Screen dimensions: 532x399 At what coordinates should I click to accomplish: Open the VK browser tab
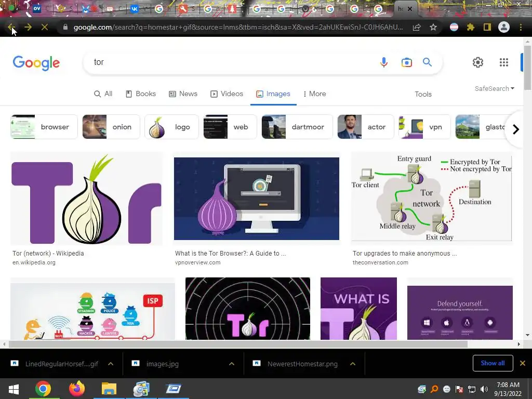pyautogui.click(x=135, y=9)
